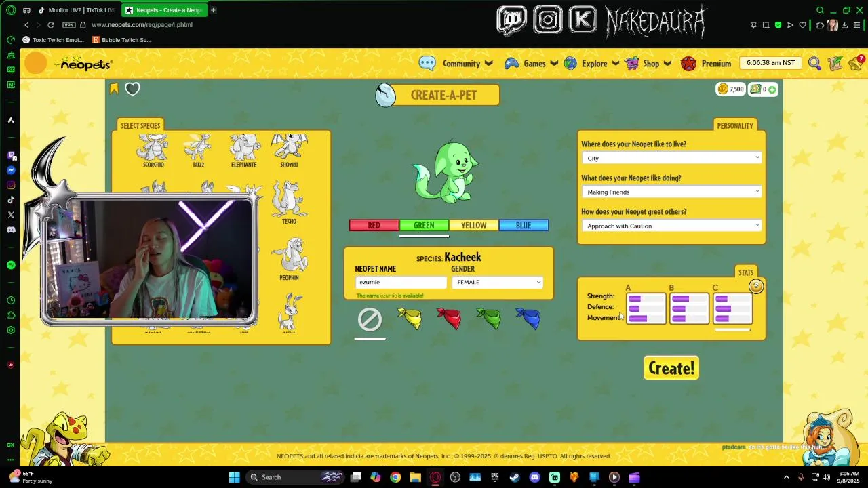Click the address bar URL
868x488 pixels.
142,25
